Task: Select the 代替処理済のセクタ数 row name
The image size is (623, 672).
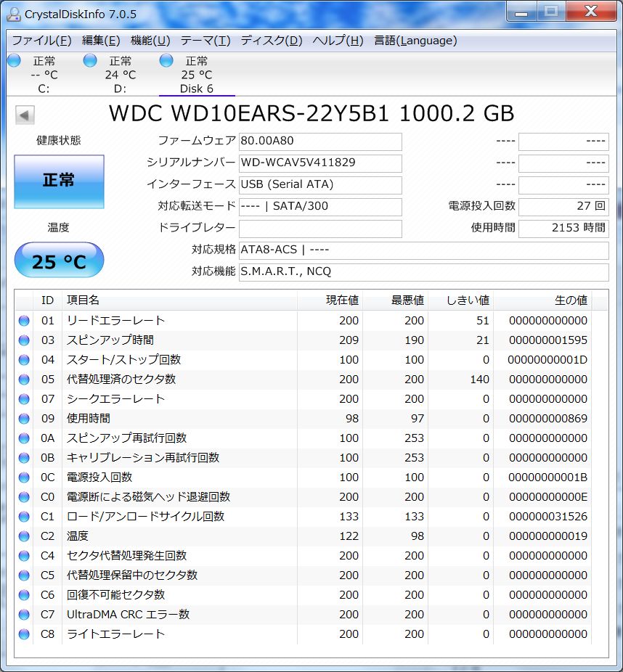Action: pos(121,380)
